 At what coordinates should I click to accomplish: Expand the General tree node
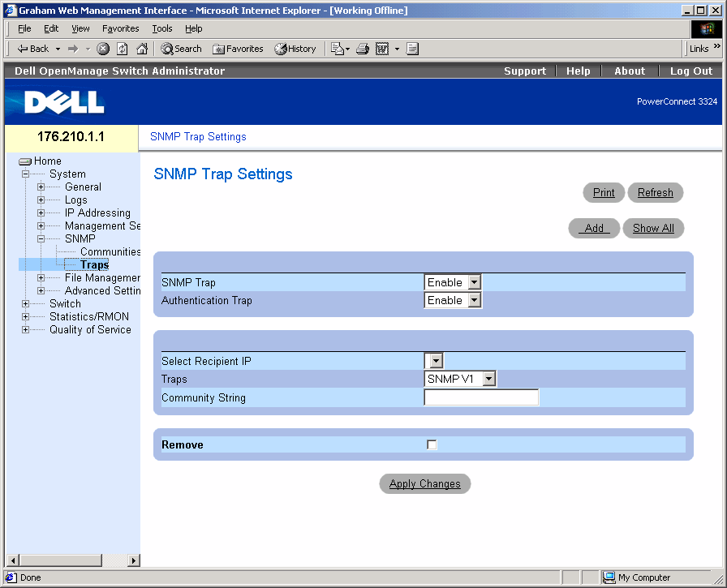click(41, 187)
